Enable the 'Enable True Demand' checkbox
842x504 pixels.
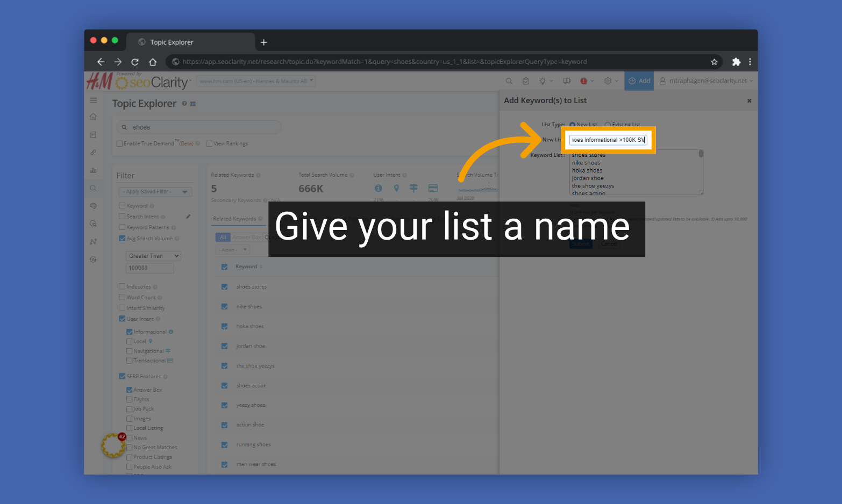119,143
